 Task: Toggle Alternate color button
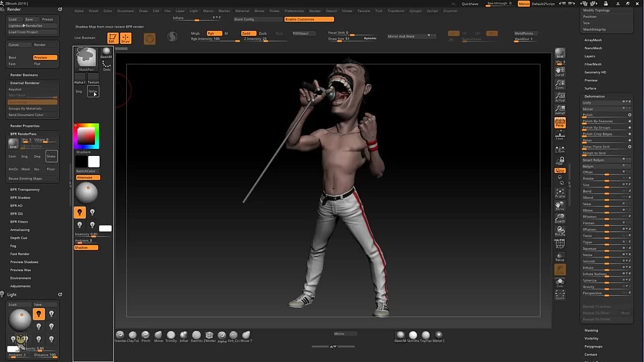(x=88, y=177)
